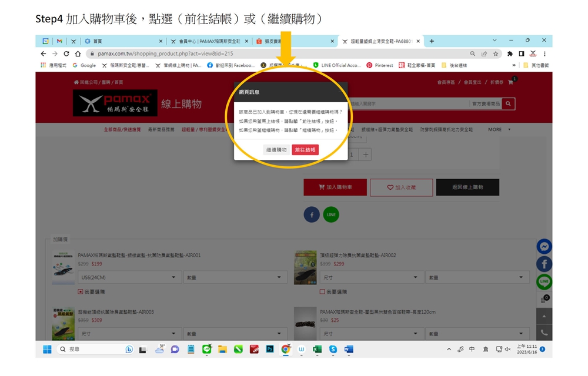Open Word from the taskbar
Viewport: 588px width, 376px height.
coord(348,349)
